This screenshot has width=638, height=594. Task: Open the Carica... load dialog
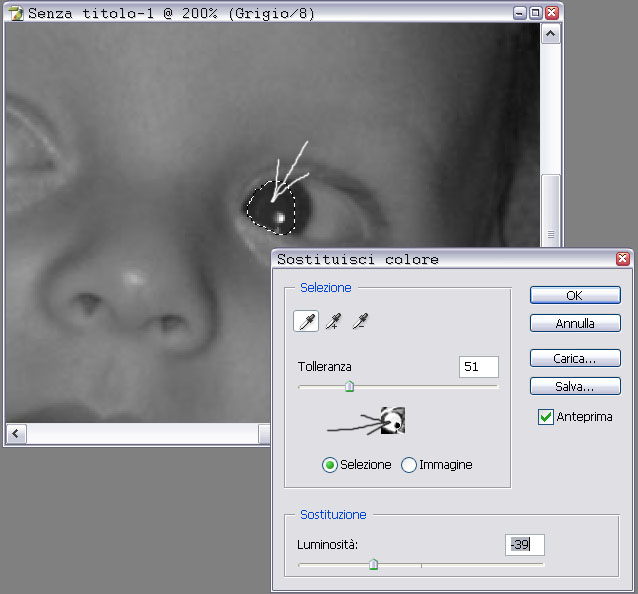[575, 358]
